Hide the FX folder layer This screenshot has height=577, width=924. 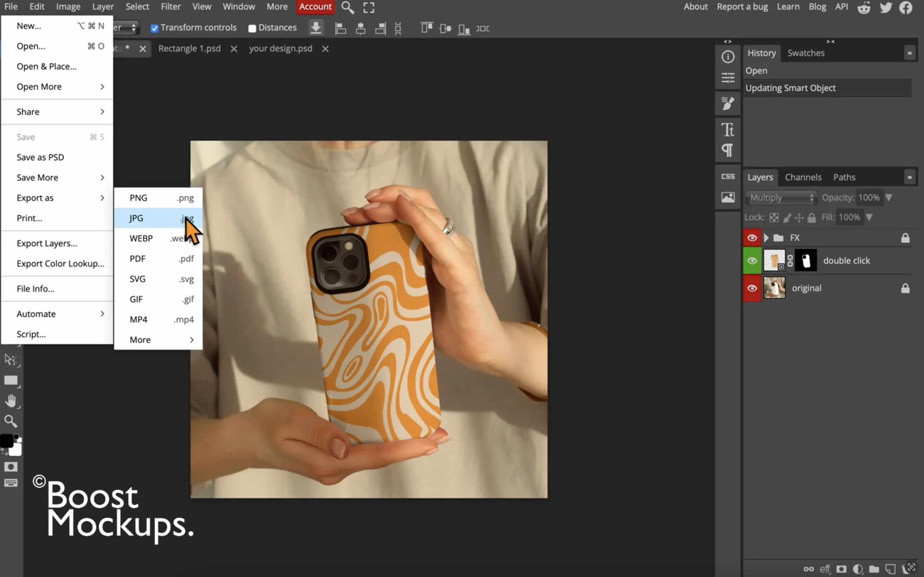pos(752,238)
